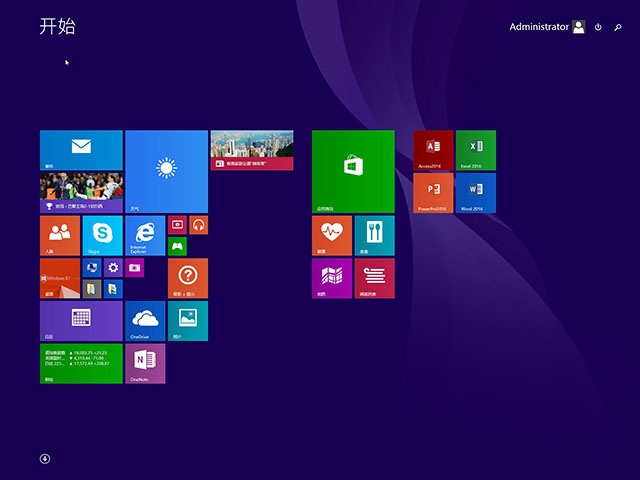Open the People tile
Screen dimensions: 640x480
tap(60, 236)
